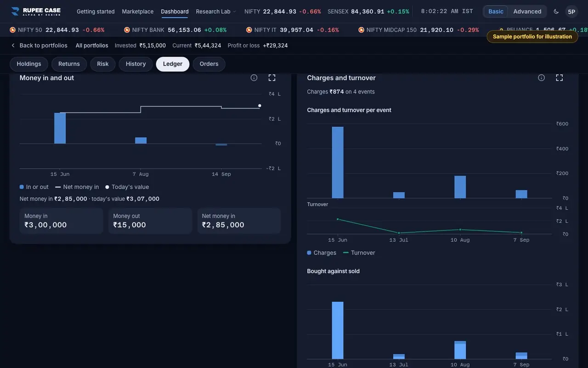Click the Charges and turnover per event heading
Viewport: 588px width, 368px height.
tap(349, 110)
